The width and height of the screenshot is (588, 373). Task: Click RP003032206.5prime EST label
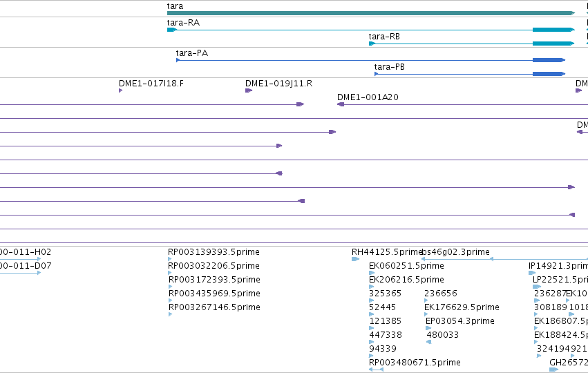214,266
